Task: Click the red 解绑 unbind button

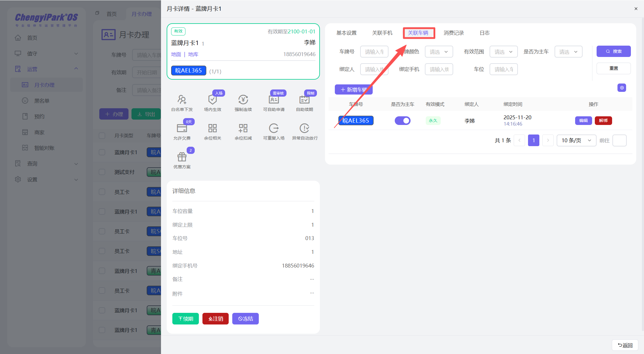Action: 603,120
